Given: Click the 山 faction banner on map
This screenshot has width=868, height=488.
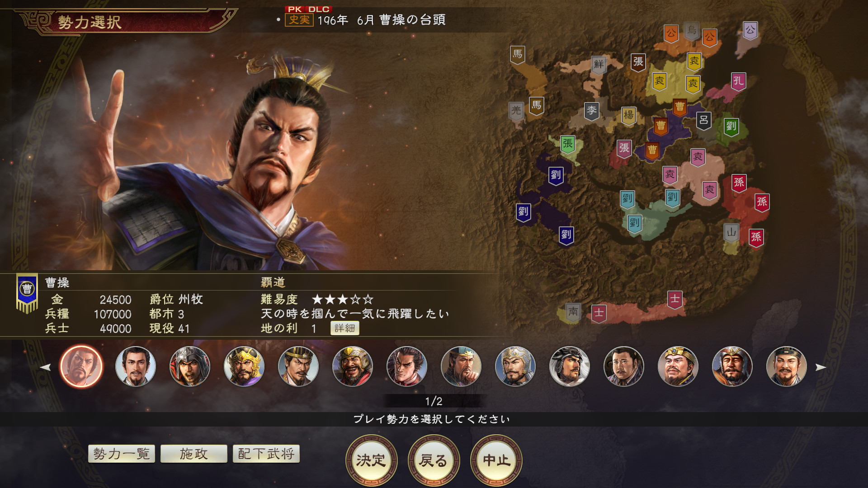Looking at the screenshot, I should (x=731, y=233).
